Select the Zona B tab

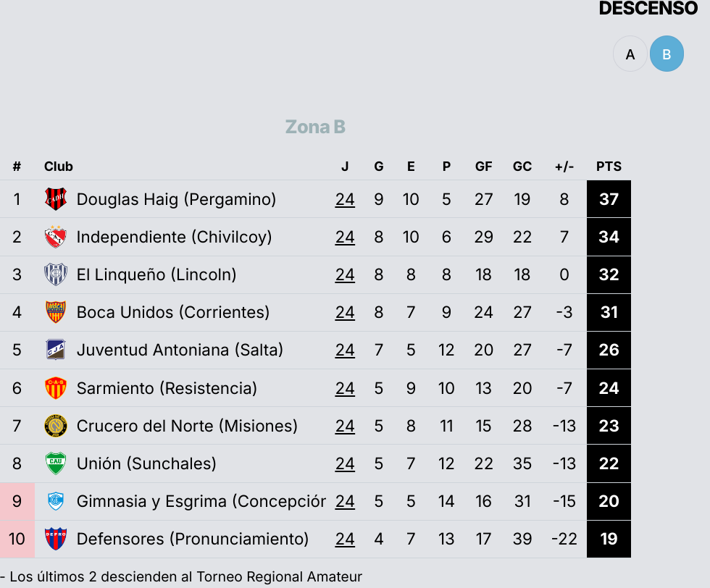point(667,54)
